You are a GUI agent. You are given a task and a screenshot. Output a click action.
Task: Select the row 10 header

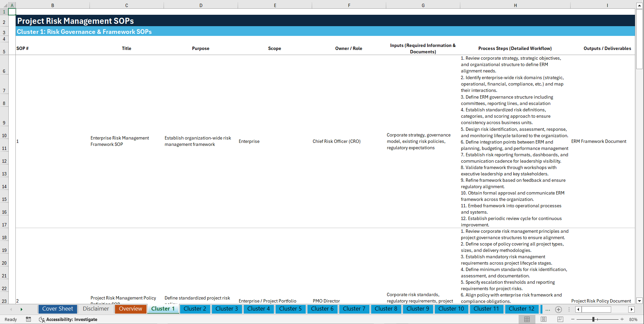4,135
